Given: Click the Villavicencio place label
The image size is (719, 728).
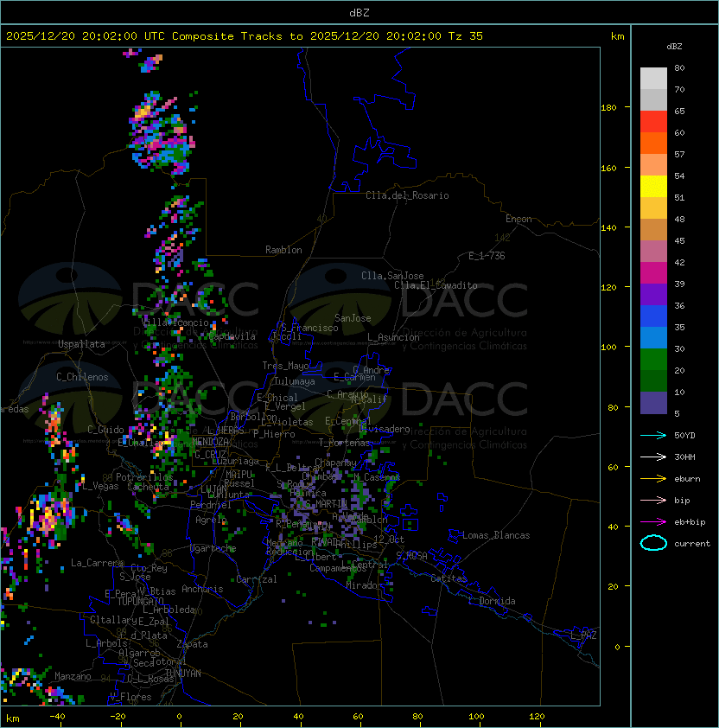Looking at the screenshot, I should [175, 322].
